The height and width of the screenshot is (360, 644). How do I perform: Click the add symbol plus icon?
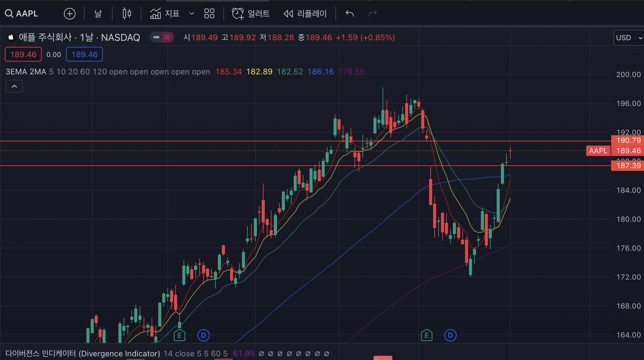click(x=70, y=14)
